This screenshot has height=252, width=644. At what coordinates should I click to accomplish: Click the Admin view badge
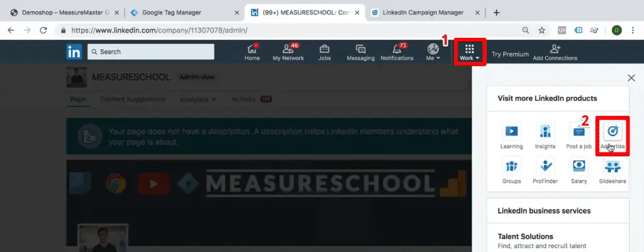point(197,77)
